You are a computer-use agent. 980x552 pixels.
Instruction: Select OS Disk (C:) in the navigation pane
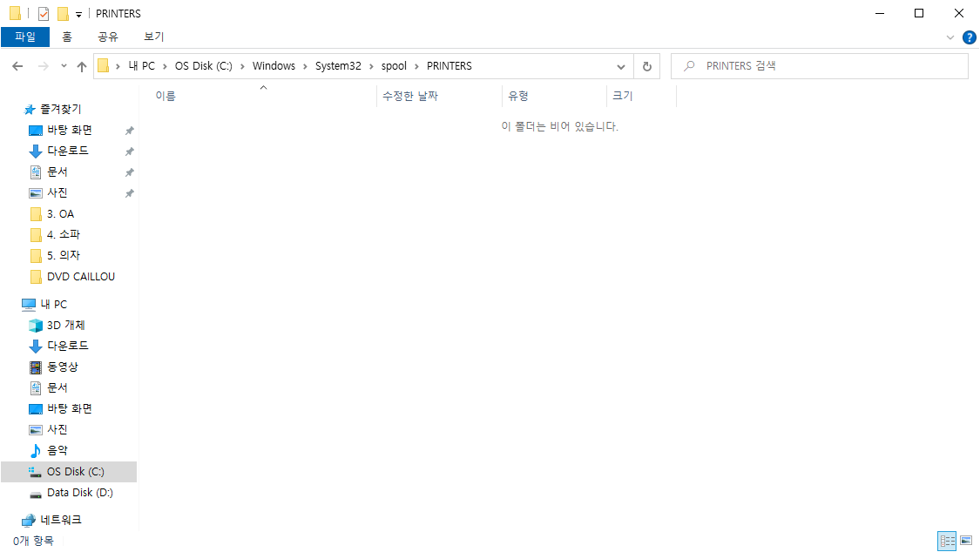(69, 471)
